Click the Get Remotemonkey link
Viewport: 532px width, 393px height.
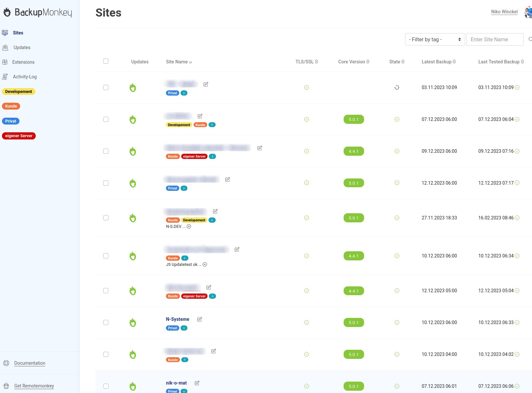(34, 386)
